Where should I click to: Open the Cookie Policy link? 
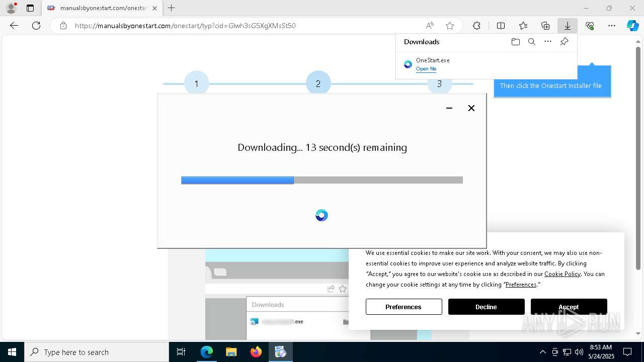[x=562, y=274]
